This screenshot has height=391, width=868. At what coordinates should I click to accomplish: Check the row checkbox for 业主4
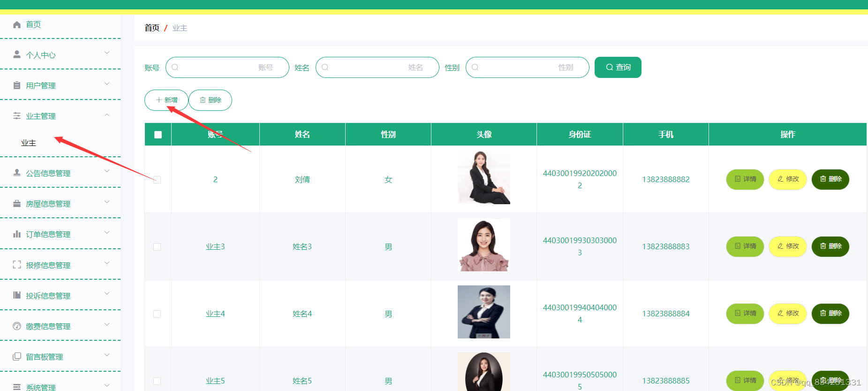pyautogui.click(x=157, y=314)
